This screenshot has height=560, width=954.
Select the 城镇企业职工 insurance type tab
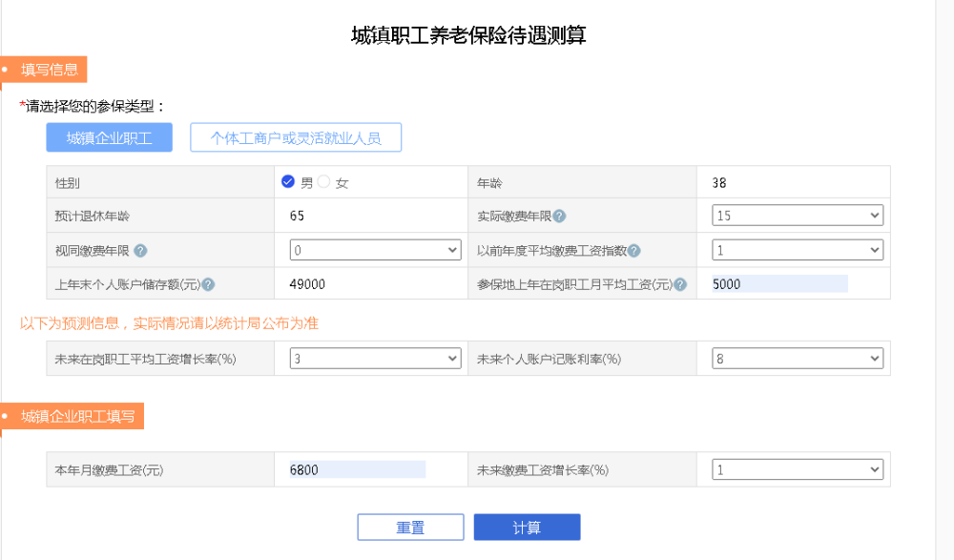pyautogui.click(x=110, y=138)
